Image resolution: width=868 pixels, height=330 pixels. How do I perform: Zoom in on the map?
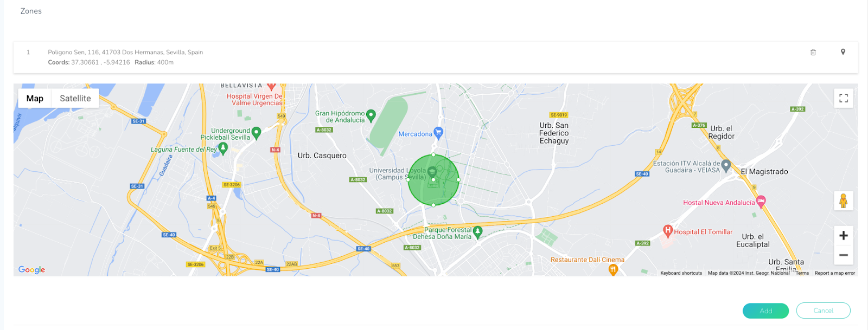click(x=844, y=236)
